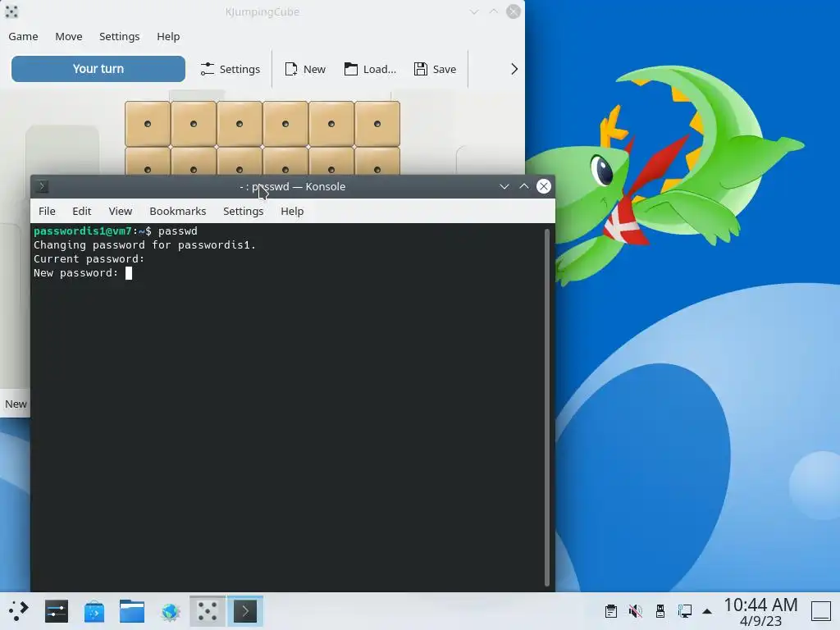This screenshot has height=630, width=840.
Task: Click the New button in KJumpingCube status area
Action: pos(16,404)
